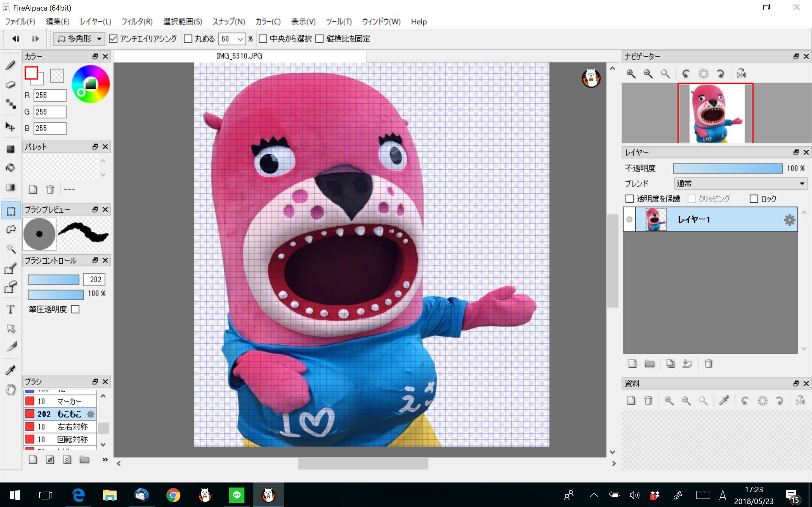Image resolution: width=812 pixels, height=507 pixels.
Task: Open the 丸める percentage dropdown
Action: coord(240,39)
